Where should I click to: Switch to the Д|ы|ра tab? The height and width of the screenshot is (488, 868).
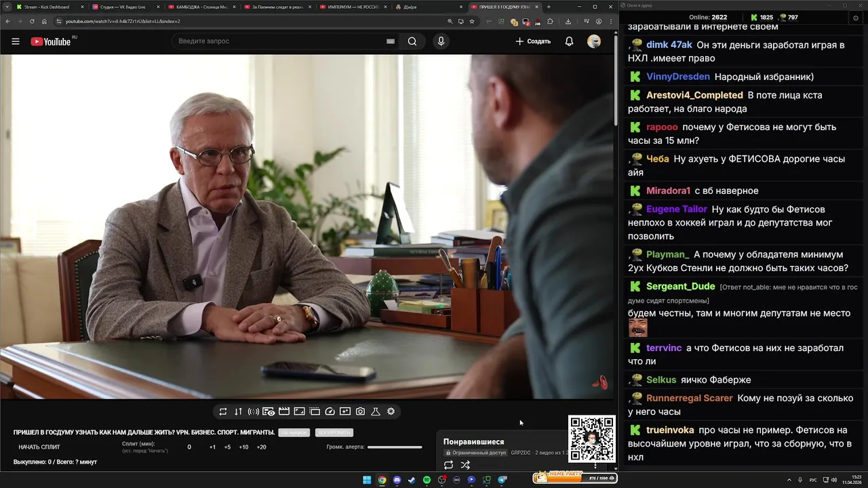429,7
